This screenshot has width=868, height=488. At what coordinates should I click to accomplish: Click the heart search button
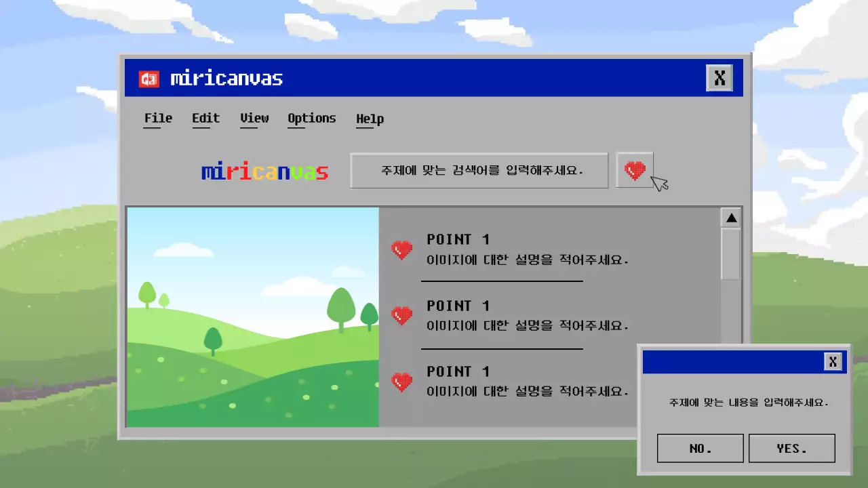(x=635, y=171)
